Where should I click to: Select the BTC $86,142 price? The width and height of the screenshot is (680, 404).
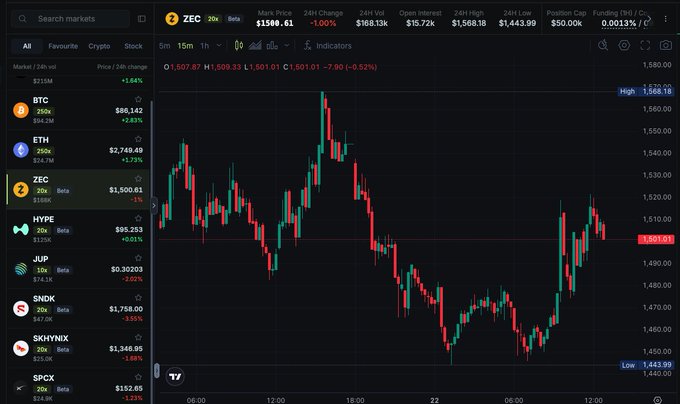[x=129, y=111]
